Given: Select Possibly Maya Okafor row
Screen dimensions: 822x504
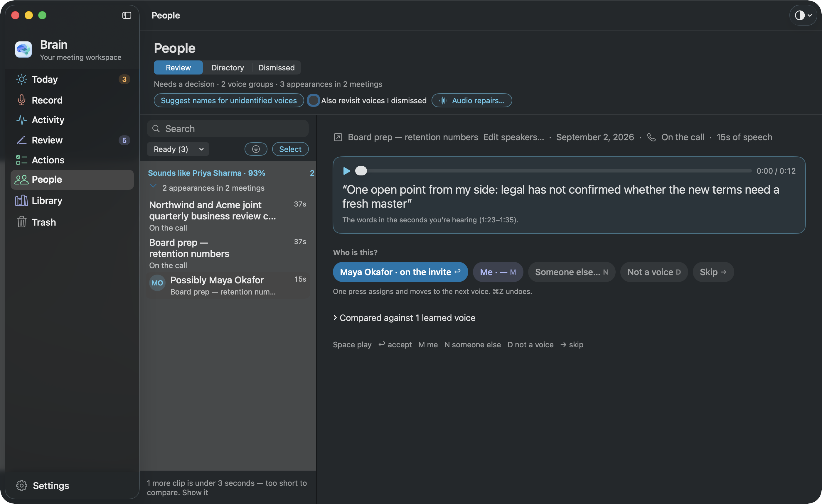Looking at the screenshot, I should click(228, 285).
